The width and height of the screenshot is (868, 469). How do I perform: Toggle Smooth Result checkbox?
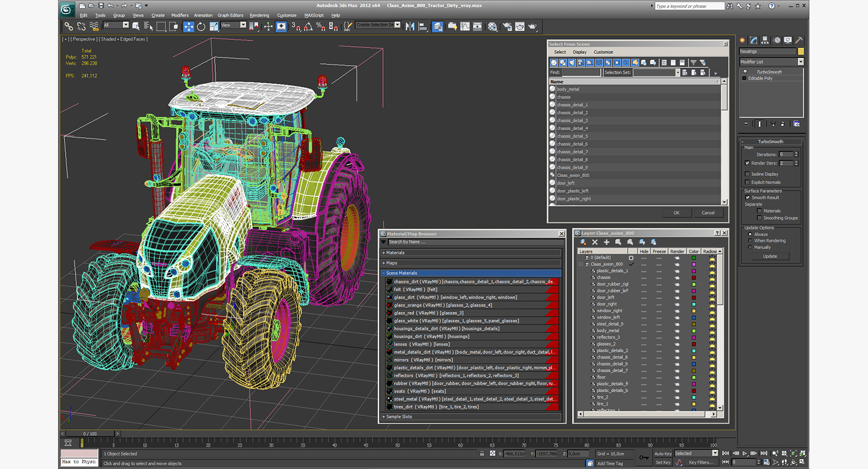click(748, 198)
